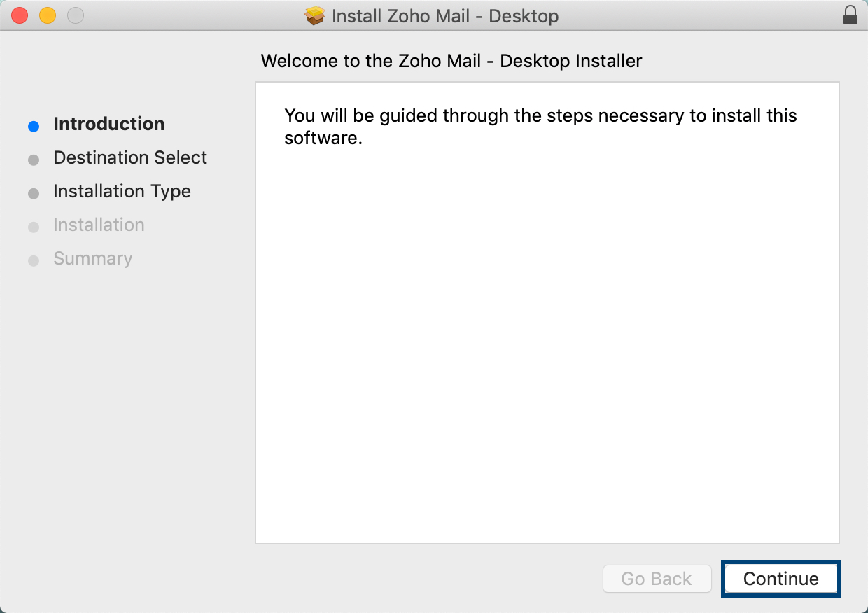The height and width of the screenshot is (613, 868).
Task: Click the guided steps description text
Action: [x=540, y=127]
